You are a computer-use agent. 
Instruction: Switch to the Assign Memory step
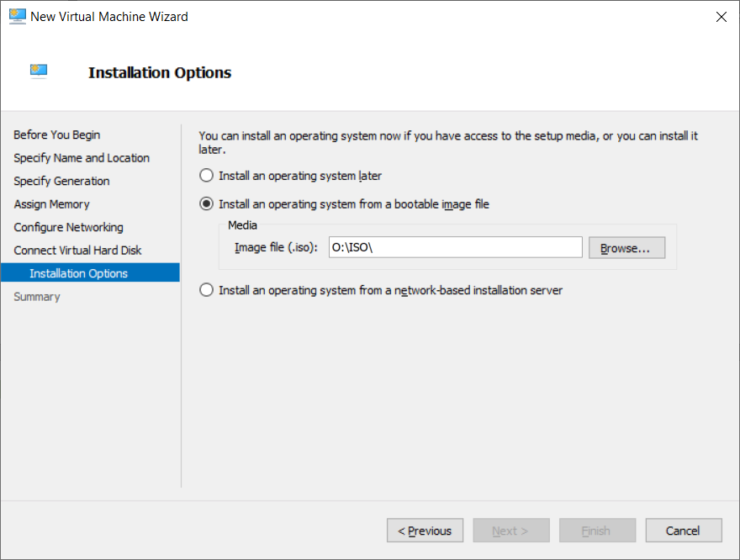(51, 204)
